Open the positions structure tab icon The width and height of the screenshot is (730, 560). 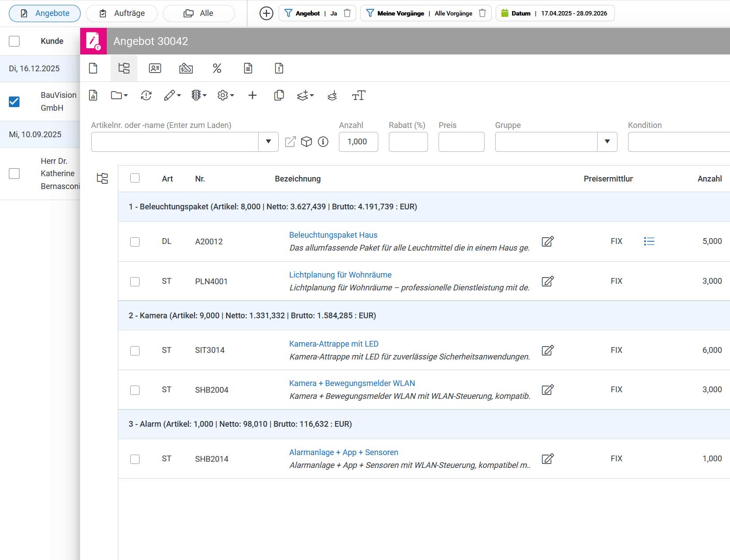coord(124,68)
